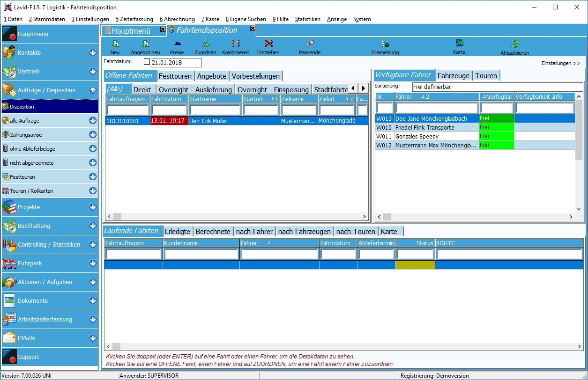The height and width of the screenshot is (380, 588).
Task: Switch to the Erledigte tab
Action: [178, 231]
